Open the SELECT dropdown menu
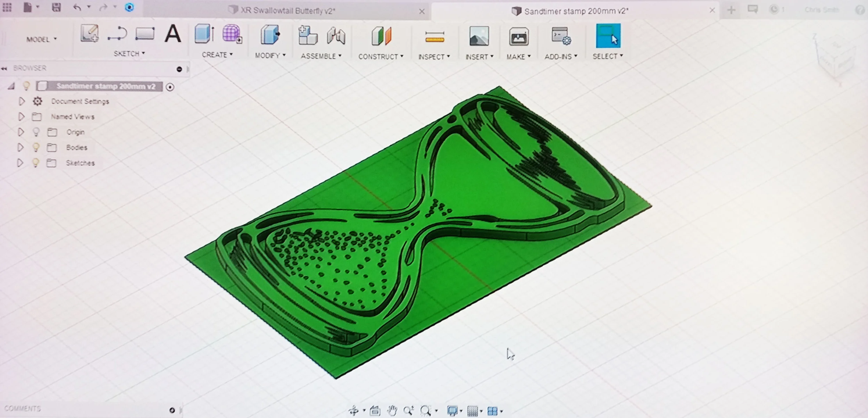 pyautogui.click(x=608, y=56)
